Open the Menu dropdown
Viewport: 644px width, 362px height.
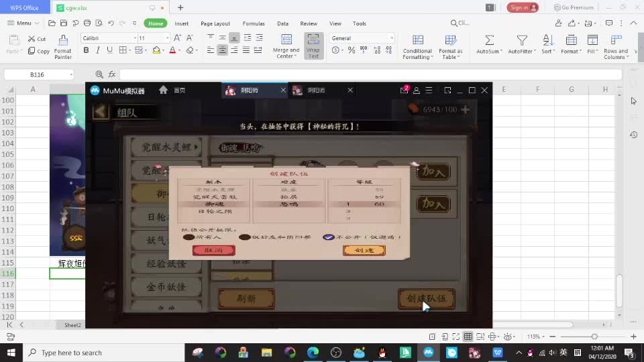tap(23, 23)
